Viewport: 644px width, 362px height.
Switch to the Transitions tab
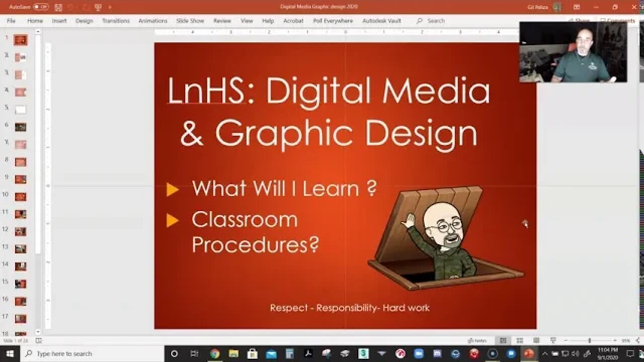pyautogui.click(x=116, y=21)
